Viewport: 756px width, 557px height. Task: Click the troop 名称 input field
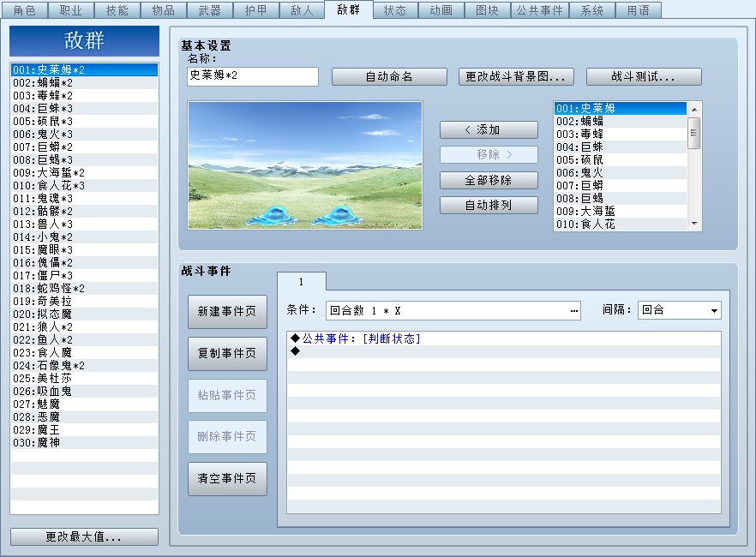(253, 76)
